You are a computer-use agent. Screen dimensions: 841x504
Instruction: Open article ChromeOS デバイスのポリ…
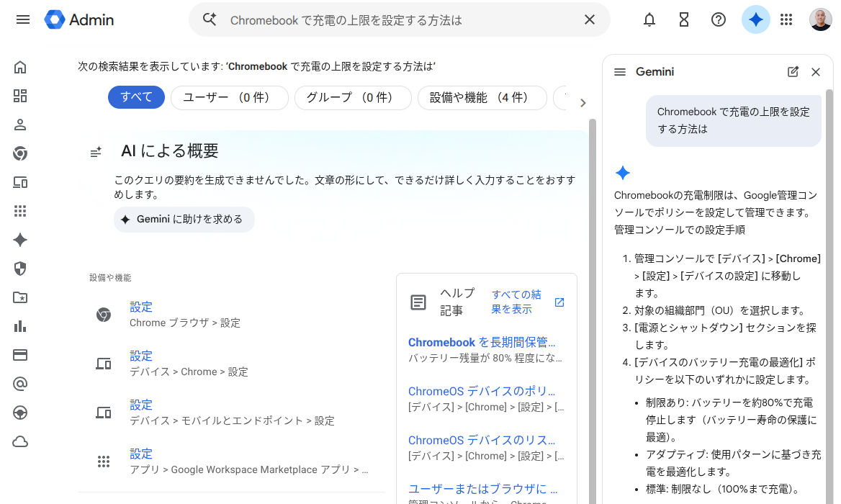pos(482,391)
